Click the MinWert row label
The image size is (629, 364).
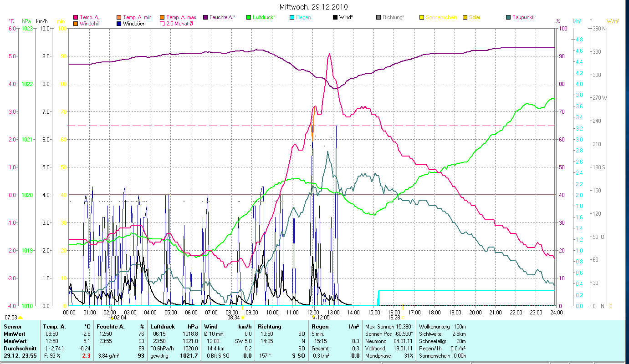(x=14, y=334)
